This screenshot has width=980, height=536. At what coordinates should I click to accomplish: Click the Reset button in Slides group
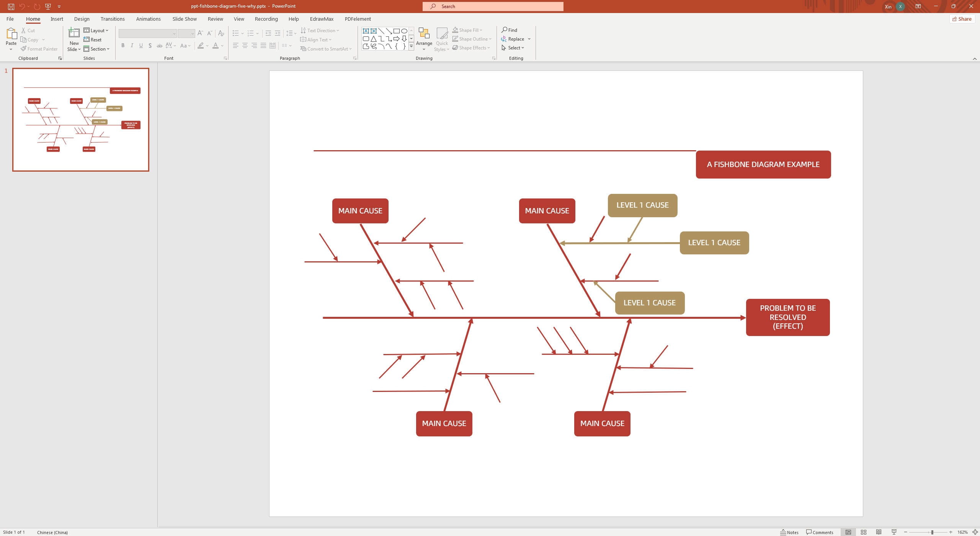93,39
